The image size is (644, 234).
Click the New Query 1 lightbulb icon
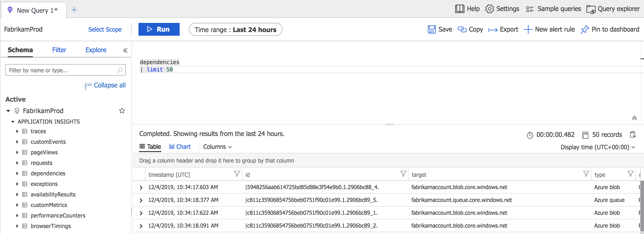[10, 10]
